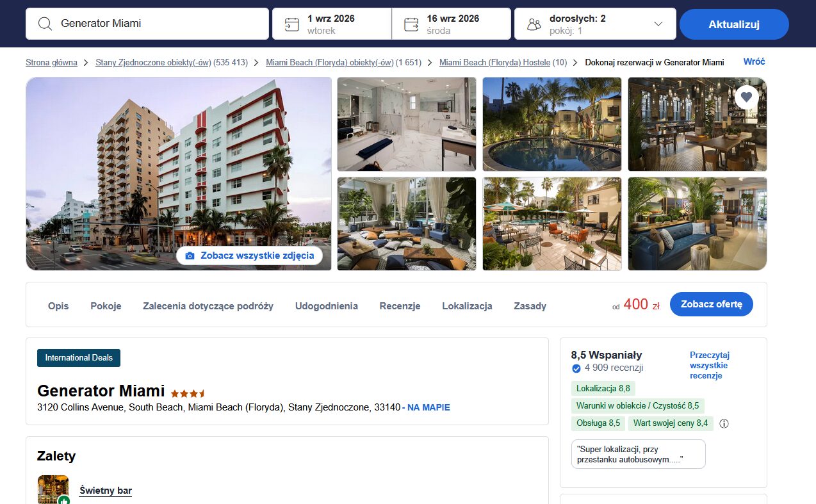The width and height of the screenshot is (816, 504).
Task: Click the Świetny bar highlight icon
Action: pos(53,489)
